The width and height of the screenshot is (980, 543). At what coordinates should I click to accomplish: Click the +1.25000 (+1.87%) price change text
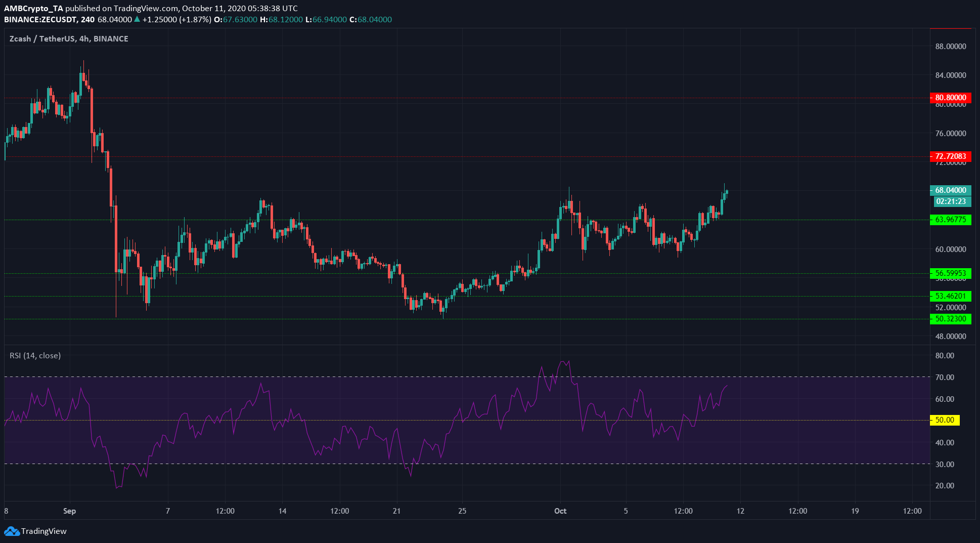[x=177, y=20]
